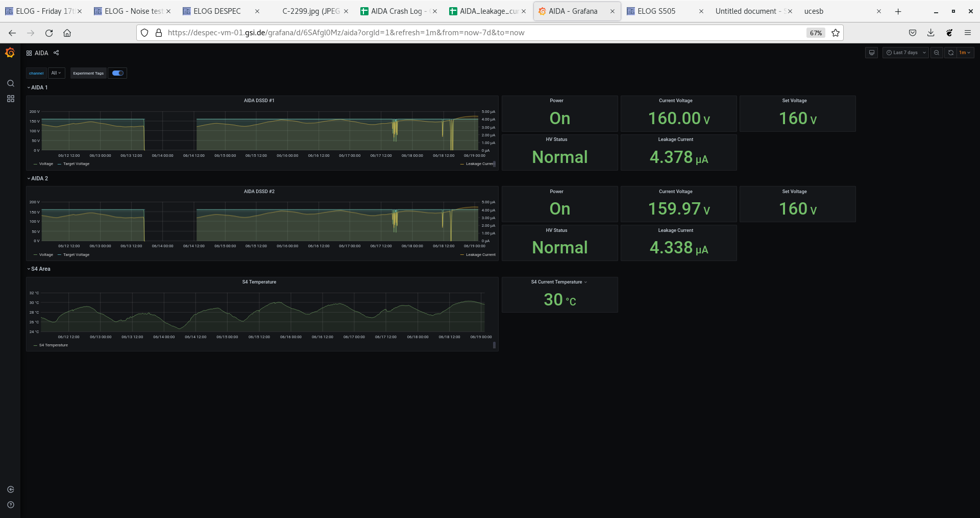Screen dimensions: 980x518
Task: Click the 30 °C temperature reading
Action: click(x=559, y=300)
